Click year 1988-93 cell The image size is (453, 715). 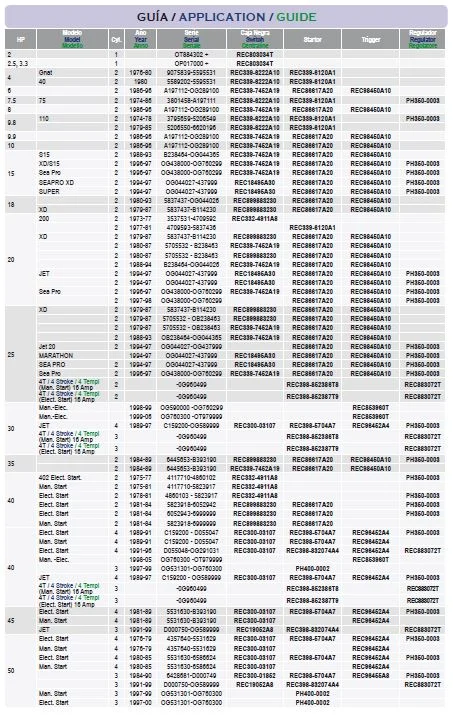pyautogui.click(x=141, y=337)
